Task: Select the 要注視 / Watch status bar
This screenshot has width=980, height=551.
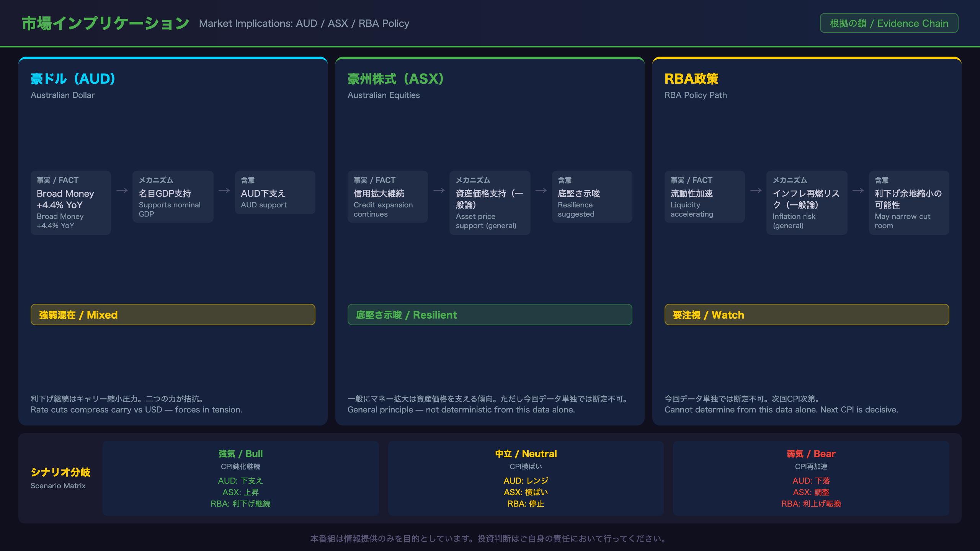Action: [807, 315]
